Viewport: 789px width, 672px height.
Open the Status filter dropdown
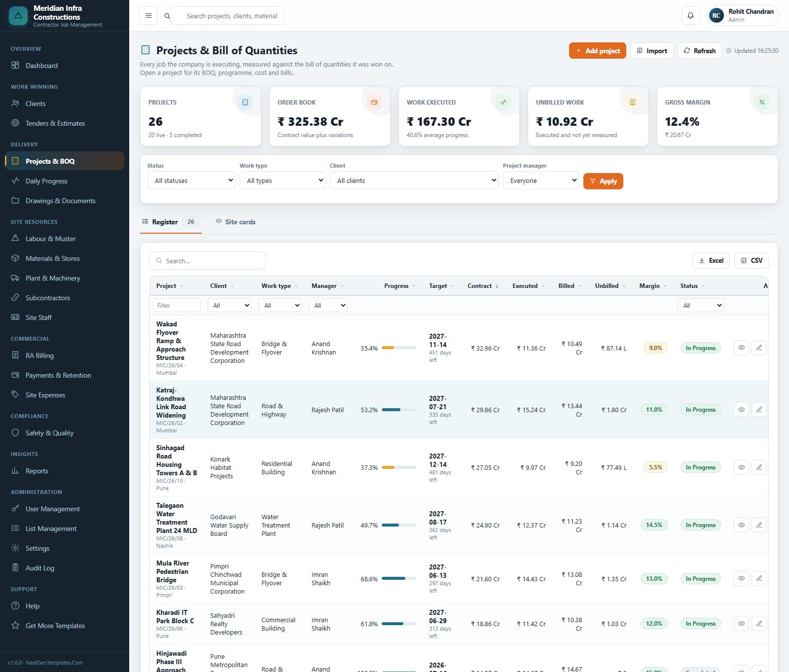pyautogui.click(x=191, y=180)
